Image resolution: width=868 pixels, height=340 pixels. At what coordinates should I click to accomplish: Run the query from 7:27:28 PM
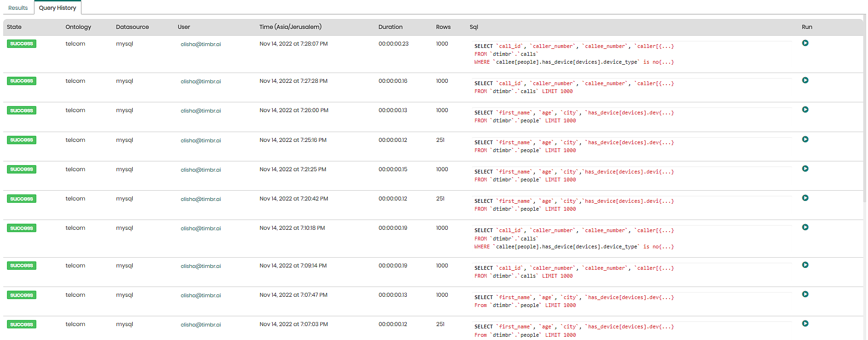coord(805,80)
